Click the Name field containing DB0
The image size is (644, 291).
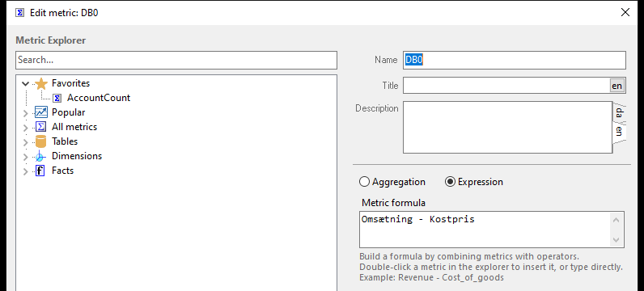pyautogui.click(x=515, y=60)
